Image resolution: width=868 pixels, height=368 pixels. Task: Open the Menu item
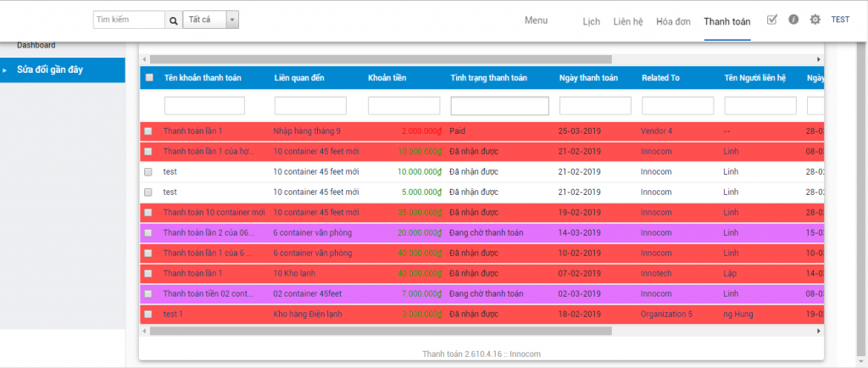point(536,20)
